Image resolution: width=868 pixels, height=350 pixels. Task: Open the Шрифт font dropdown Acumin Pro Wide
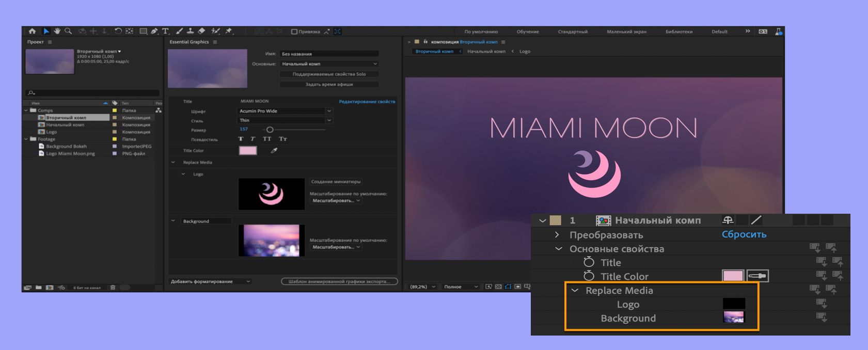point(285,111)
